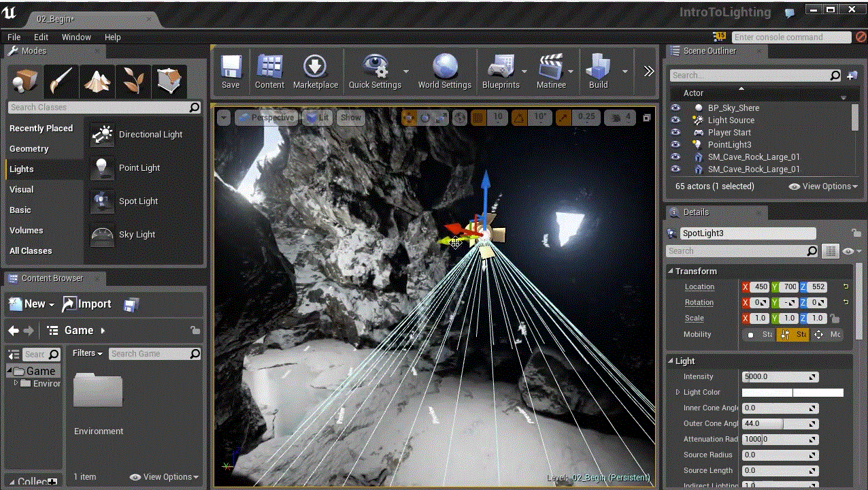Collapse the Transform section
The width and height of the screenshot is (868, 490).
click(671, 272)
